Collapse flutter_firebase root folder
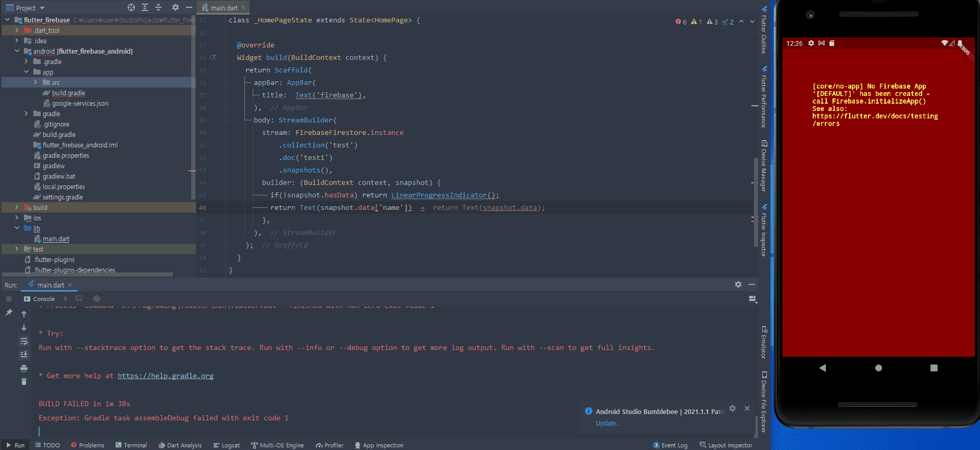980x450 pixels. 7,20
